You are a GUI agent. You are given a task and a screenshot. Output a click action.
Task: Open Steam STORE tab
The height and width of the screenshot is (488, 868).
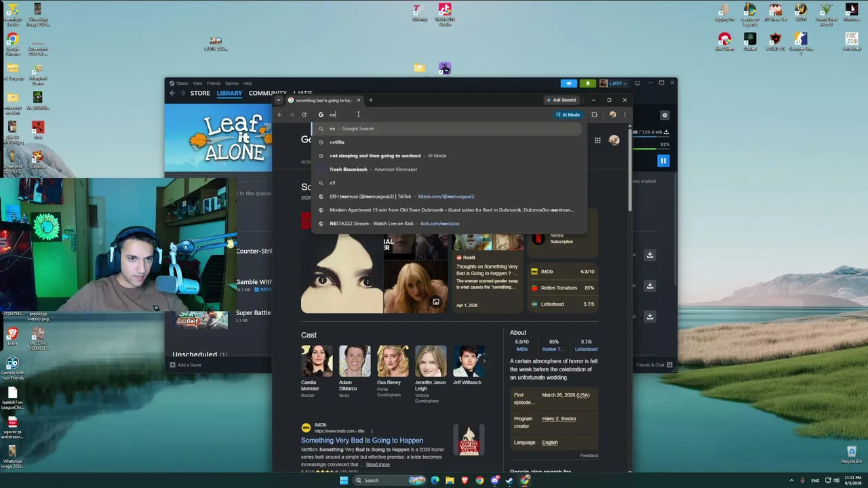(200, 93)
